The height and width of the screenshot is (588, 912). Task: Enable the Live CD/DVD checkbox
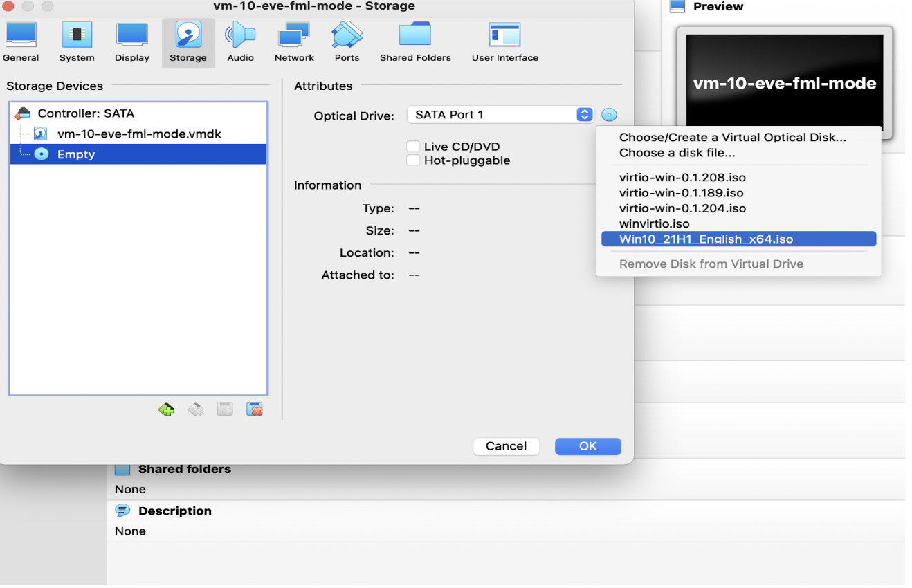point(413,147)
